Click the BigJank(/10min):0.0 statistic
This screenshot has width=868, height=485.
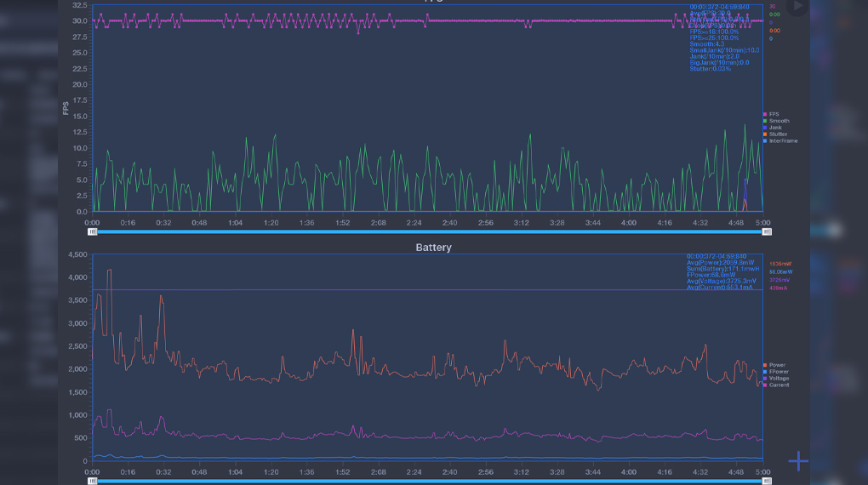719,63
